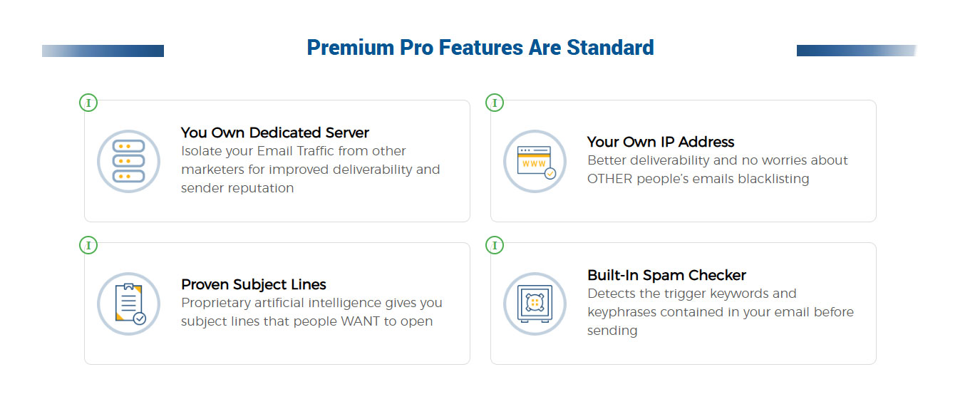The height and width of the screenshot is (404, 980).
Task: Click green badge on Subject Lines card
Action: point(88,245)
